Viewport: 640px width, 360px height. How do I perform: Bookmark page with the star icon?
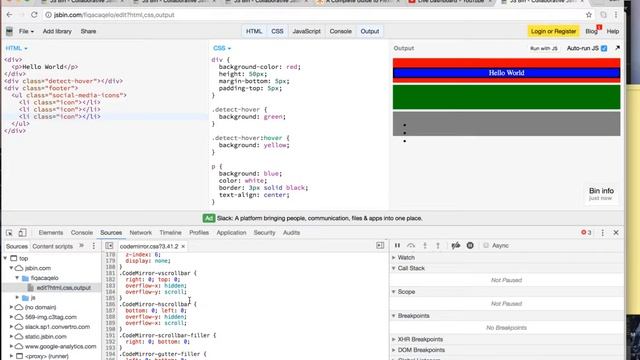tap(589, 15)
